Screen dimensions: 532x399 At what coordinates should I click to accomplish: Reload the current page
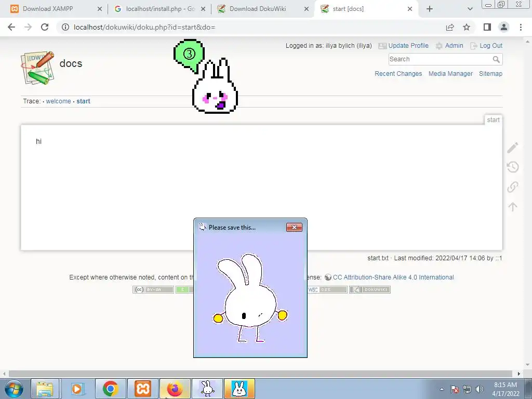coord(45,27)
